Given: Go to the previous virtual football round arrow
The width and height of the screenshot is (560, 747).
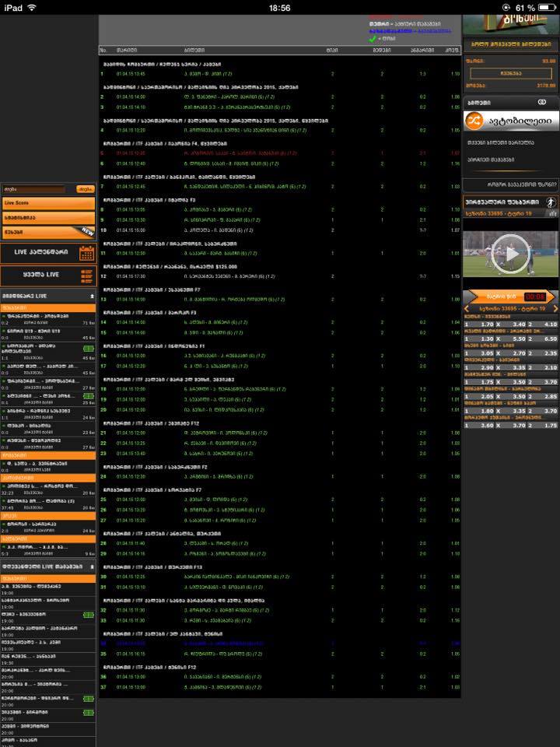Looking at the screenshot, I should [x=467, y=309].
